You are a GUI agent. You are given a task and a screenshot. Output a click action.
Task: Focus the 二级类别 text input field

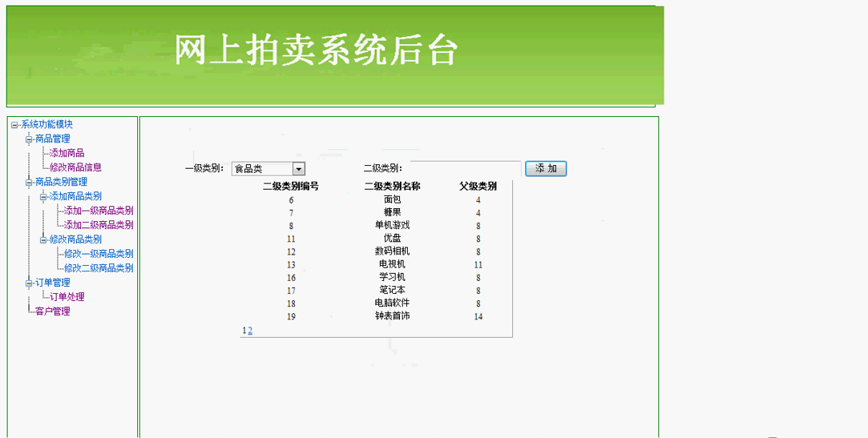[466, 169]
